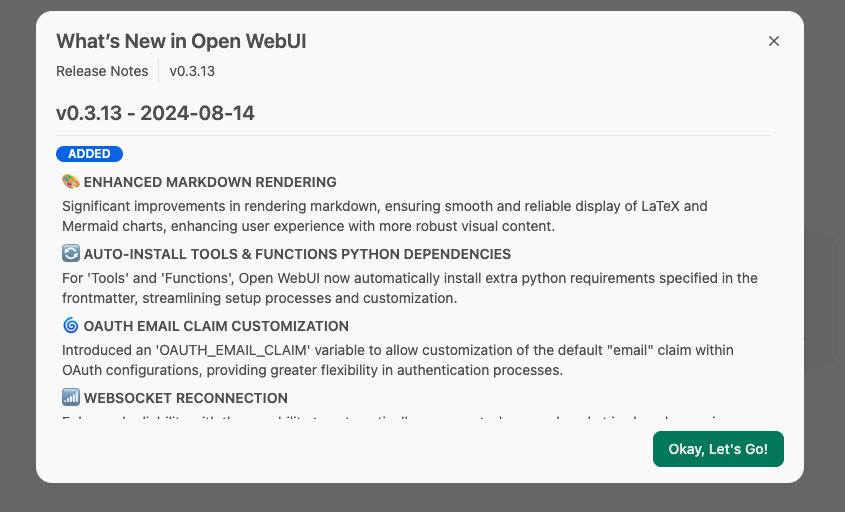845x512 pixels.
Task: Click the artist palette icon beside Enhanced Markdown Rendering
Action: click(x=71, y=182)
